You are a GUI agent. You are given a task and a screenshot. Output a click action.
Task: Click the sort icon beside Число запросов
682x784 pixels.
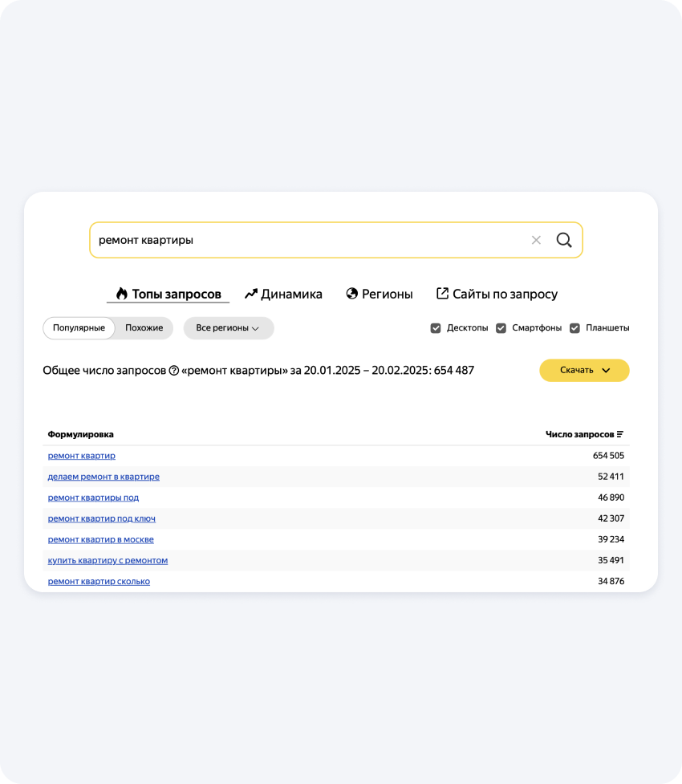pyautogui.click(x=620, y=434)
